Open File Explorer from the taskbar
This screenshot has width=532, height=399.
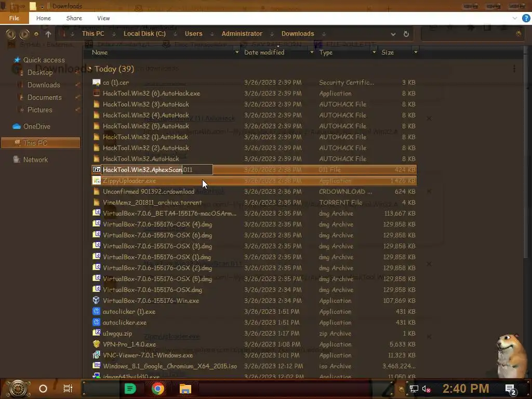pyautogui.click(x=185, y=389)
